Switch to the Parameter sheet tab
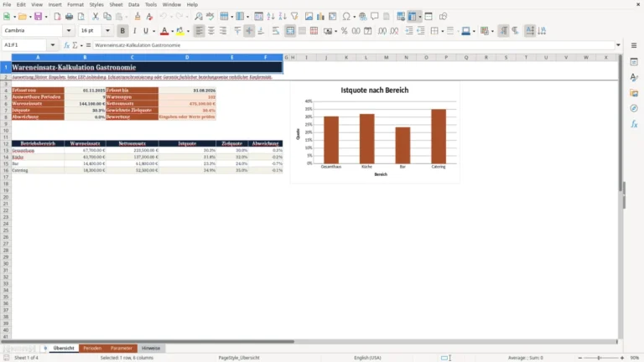644x362 pixels. 121,348
